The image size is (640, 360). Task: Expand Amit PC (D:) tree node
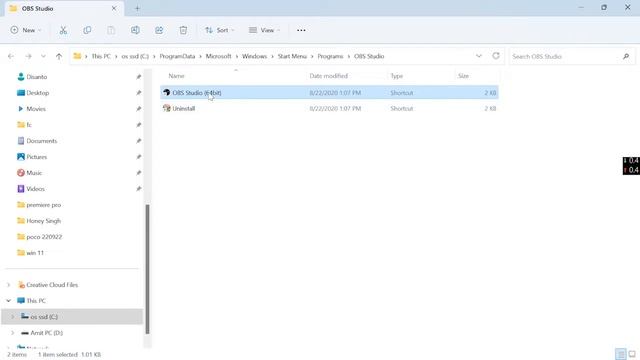(13, 333)
